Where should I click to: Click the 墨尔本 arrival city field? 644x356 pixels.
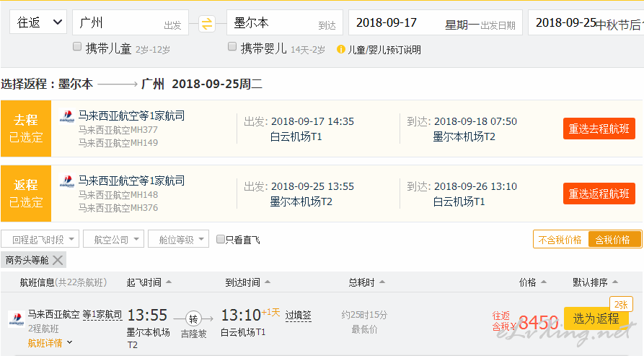point(285,22)
